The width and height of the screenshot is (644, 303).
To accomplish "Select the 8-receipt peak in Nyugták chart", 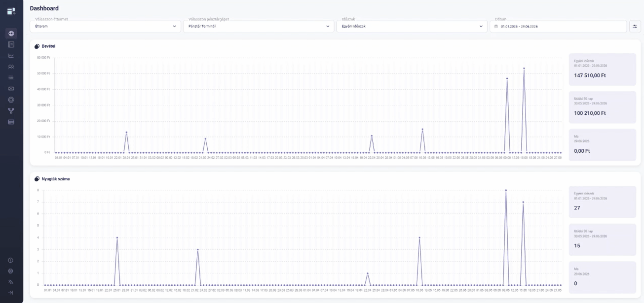I will coord(506,190).
